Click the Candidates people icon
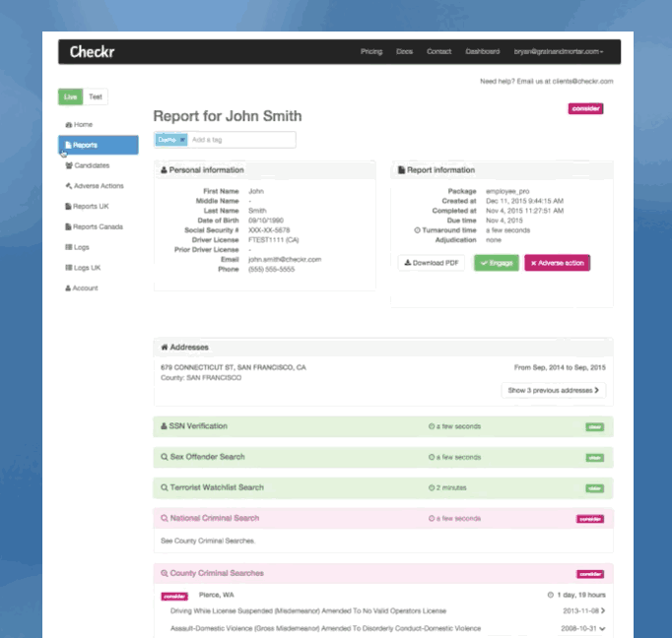 [68, 165]
